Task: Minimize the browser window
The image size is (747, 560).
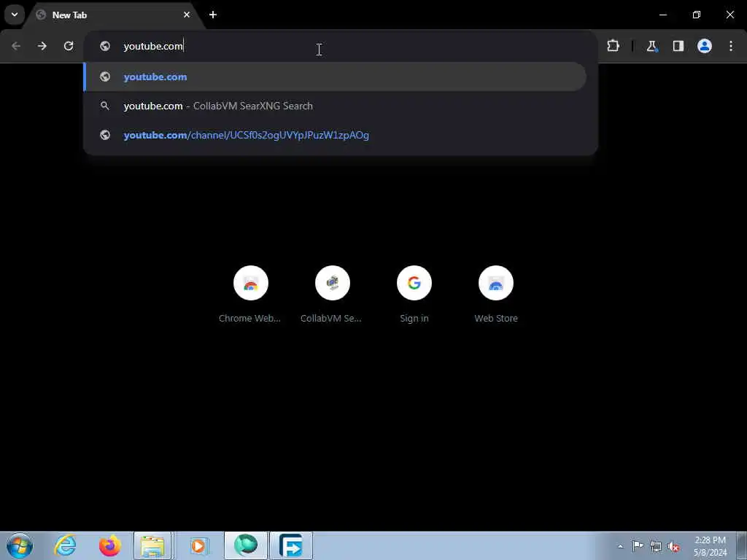Action: point(662,15)
